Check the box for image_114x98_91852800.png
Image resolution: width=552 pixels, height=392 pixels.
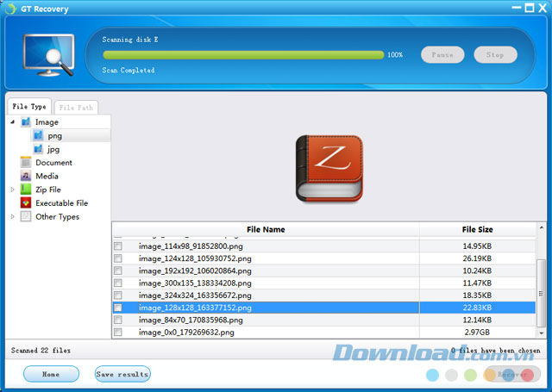tap(118, 246)
